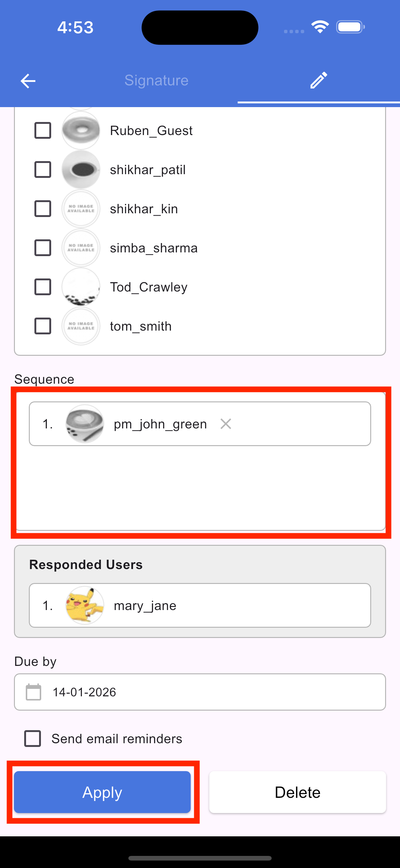Screen dimensions: 400x868
Task: Select the Tod_Crawley checkbox
Action: [x=43, y=287]
